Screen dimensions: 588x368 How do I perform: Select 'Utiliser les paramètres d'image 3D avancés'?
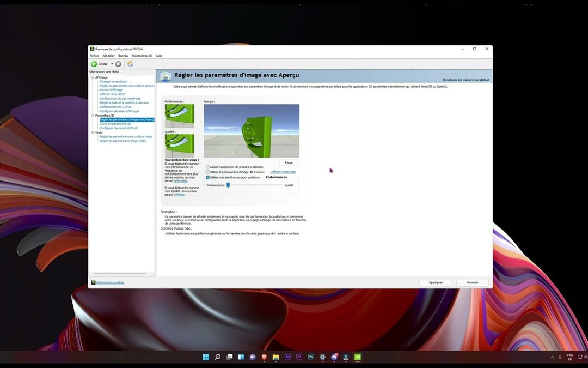[x=208, y=172]
